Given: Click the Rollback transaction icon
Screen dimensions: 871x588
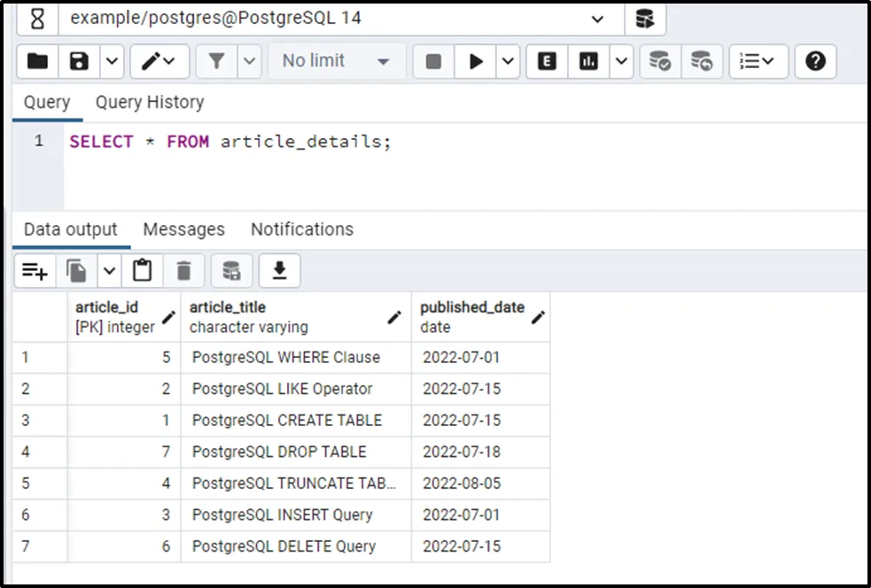Looking at the screenshot, I should (x=702, y=61).
